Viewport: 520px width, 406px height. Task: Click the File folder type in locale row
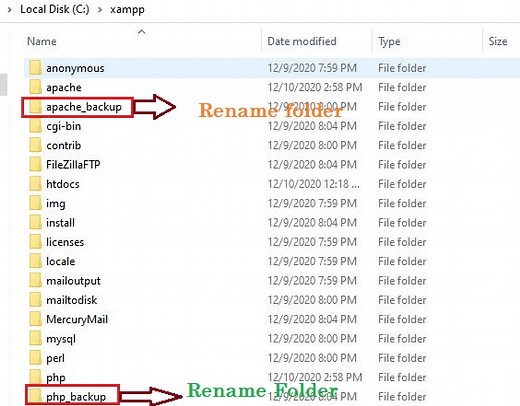(402, 261)
